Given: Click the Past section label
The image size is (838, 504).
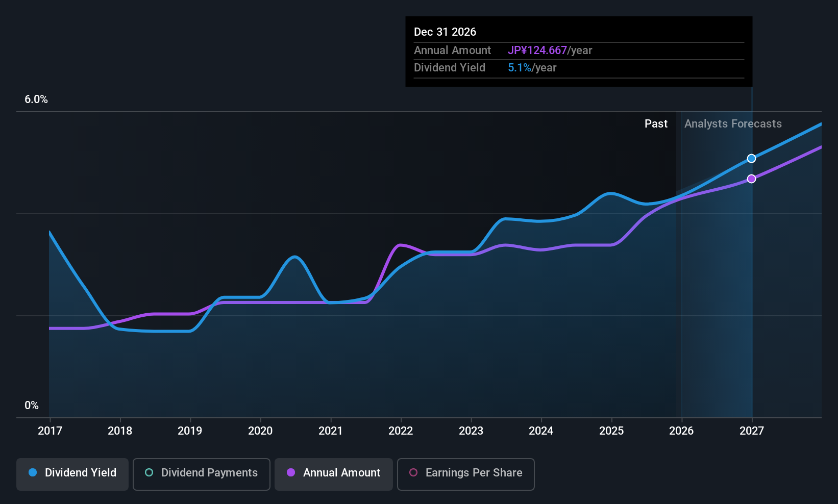Looking at the screenshot, I should pyautogui.click(x=656, y=124).
